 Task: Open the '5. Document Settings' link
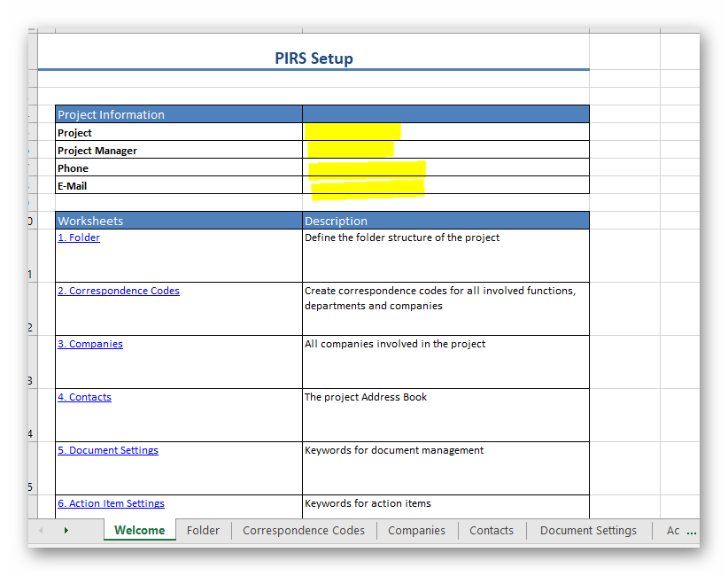108,450
